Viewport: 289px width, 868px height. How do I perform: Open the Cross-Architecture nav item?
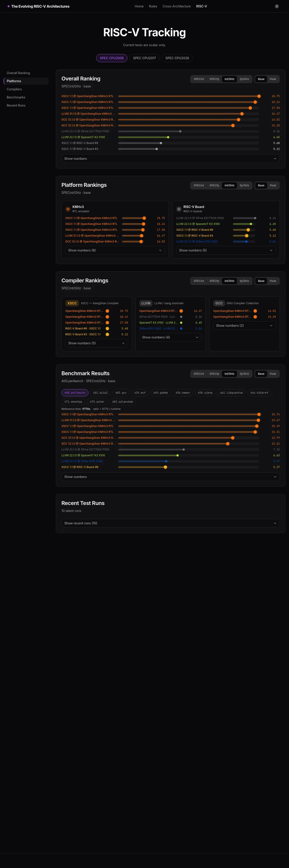[x=177, y=6]
